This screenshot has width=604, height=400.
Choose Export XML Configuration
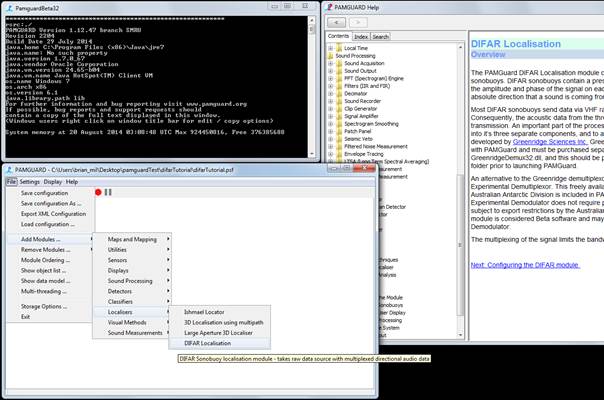coord(50,214)
